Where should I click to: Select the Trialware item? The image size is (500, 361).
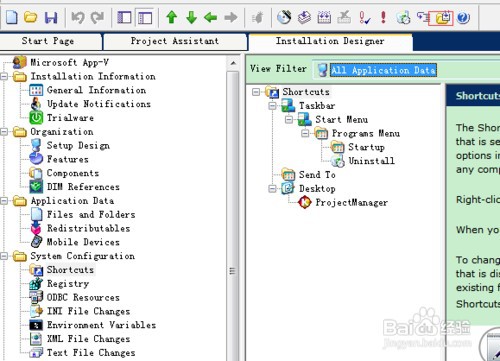[70, 118]
